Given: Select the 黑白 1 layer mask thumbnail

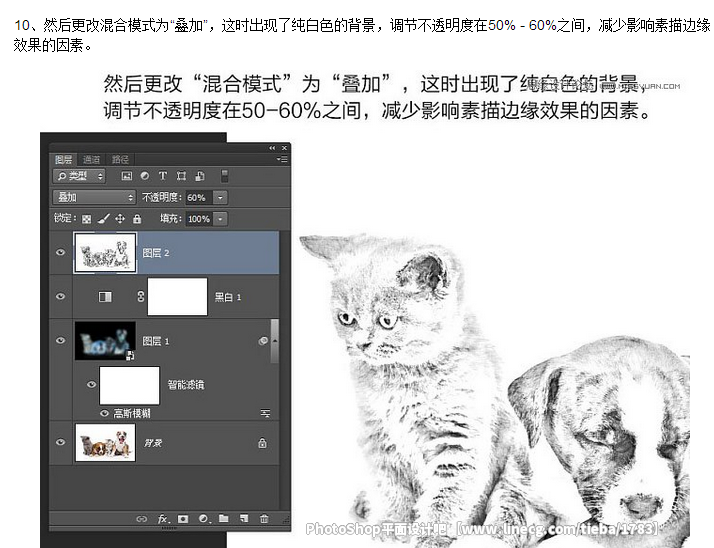Looking at the screenshot, I should [178, 297].
